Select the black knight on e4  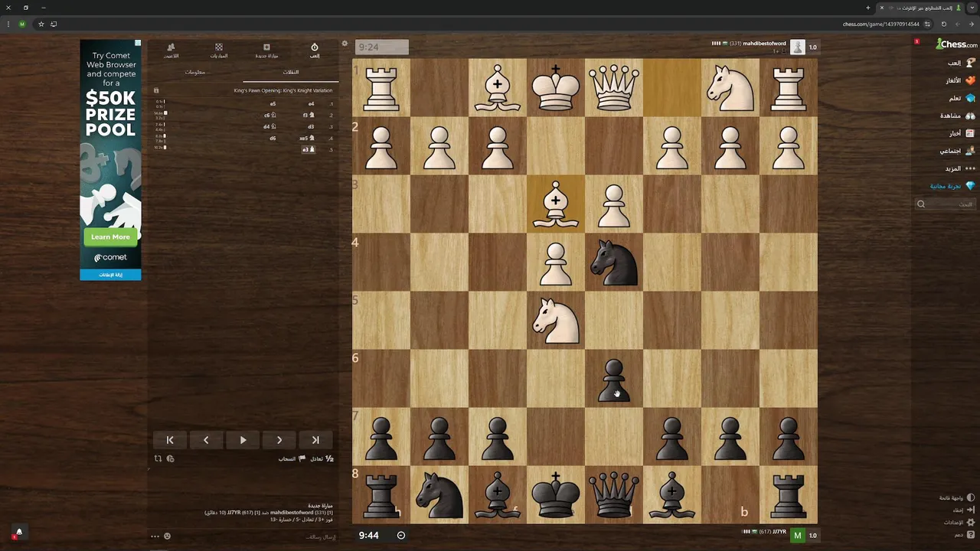click(x=614, y=262)
